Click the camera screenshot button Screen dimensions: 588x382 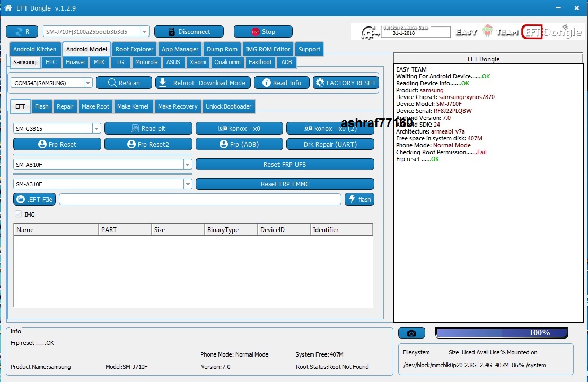pos(411,333)
